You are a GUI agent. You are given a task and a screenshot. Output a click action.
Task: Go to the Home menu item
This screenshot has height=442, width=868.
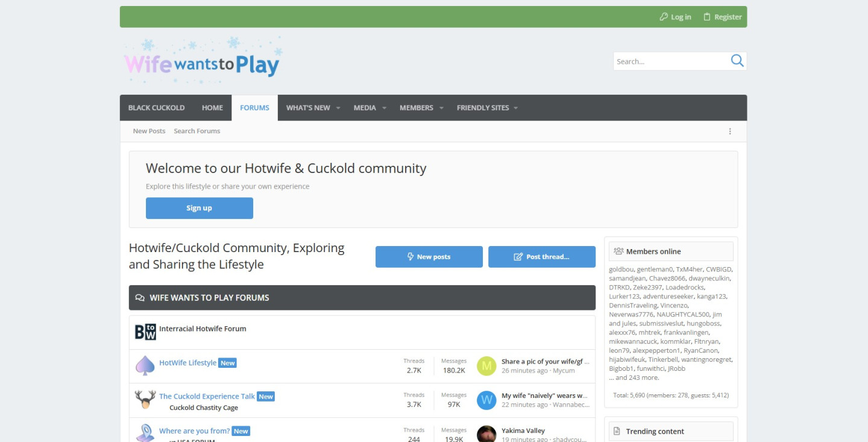click(212, 108)
